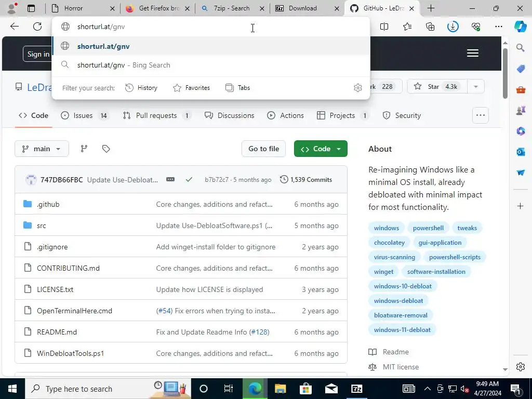Image resolution: width=532 pixels, height=399 pixels.
Task: View branches icon next to main
Action: [84, 149]
